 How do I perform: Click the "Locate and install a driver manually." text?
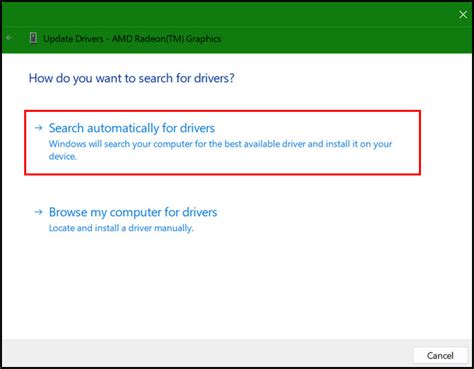pyautogui.click(x=121, y=228)
